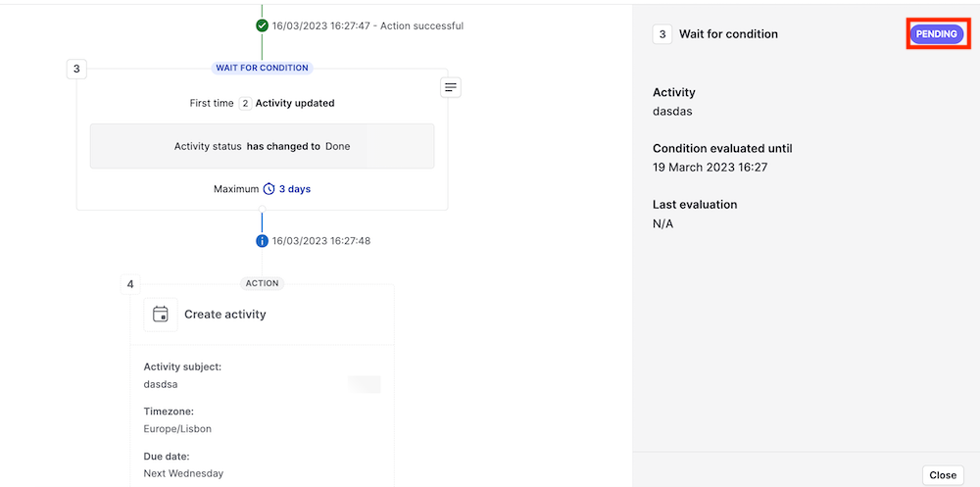The width and height of the screenshot is (980, 487).
Task: Select the Activity status condition box
Action: (x=262, y=146)
